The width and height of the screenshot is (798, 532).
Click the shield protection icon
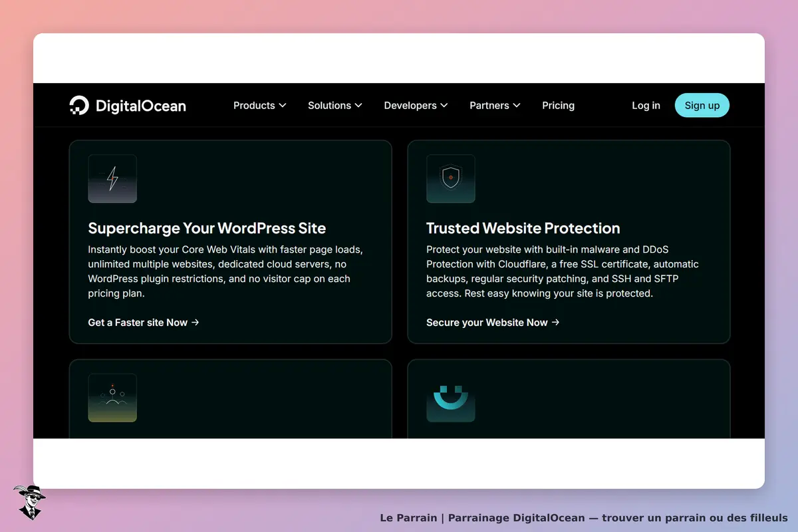pyautogui.click(x=451, y=178)
